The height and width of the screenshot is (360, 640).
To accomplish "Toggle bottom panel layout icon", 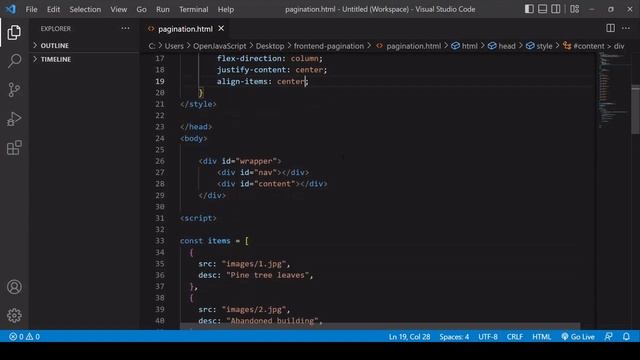I will pos(542,9).
